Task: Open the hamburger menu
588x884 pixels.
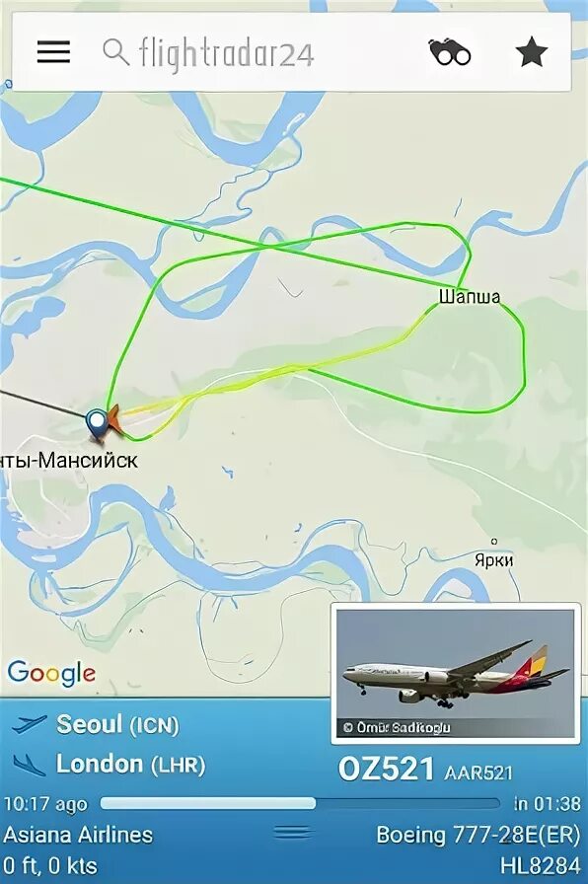Action: [53, 52]
